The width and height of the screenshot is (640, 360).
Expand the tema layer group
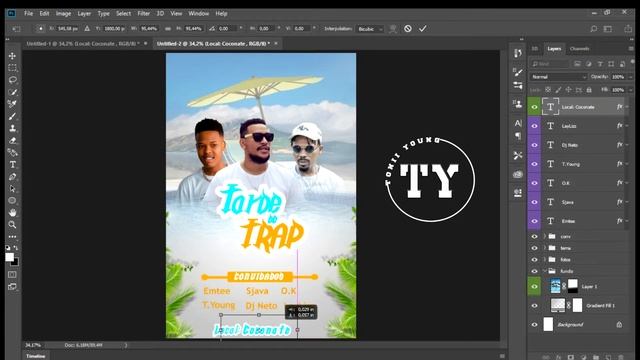(544, 248)
